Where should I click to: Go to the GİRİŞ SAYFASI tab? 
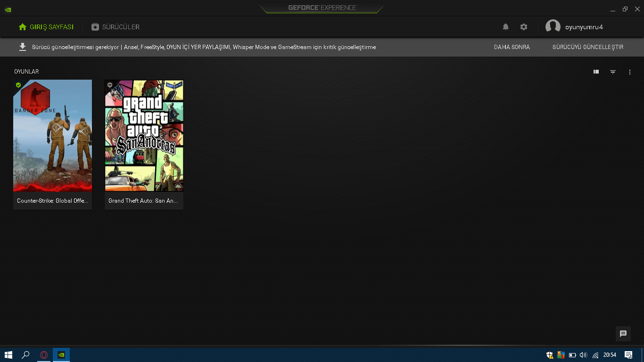[x=46, y=27]
